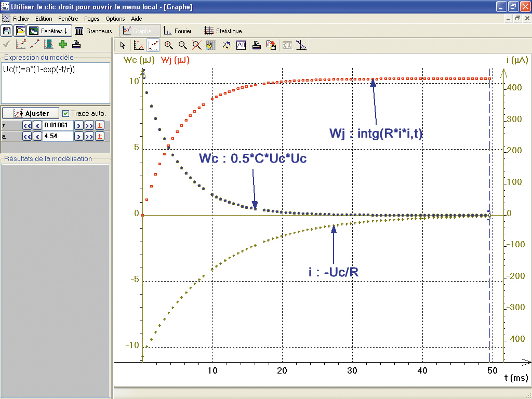Click the copy graph to clipboard icon
532x399 pixels.
[271, 45]
